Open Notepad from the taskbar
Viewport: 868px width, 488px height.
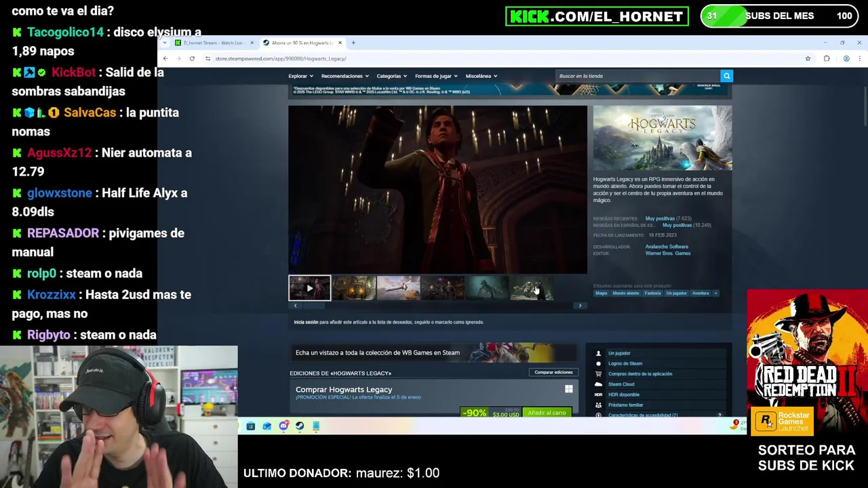[x=316, y=426]
